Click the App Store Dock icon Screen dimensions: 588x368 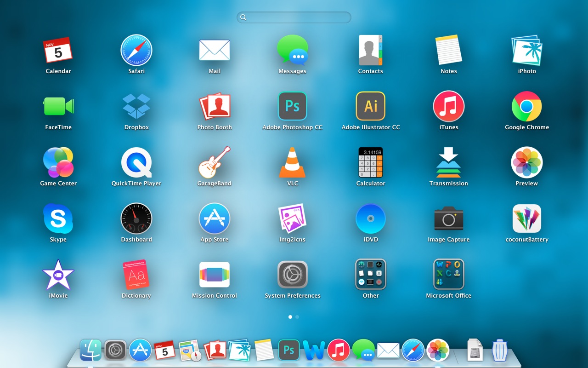pos(140,351)
